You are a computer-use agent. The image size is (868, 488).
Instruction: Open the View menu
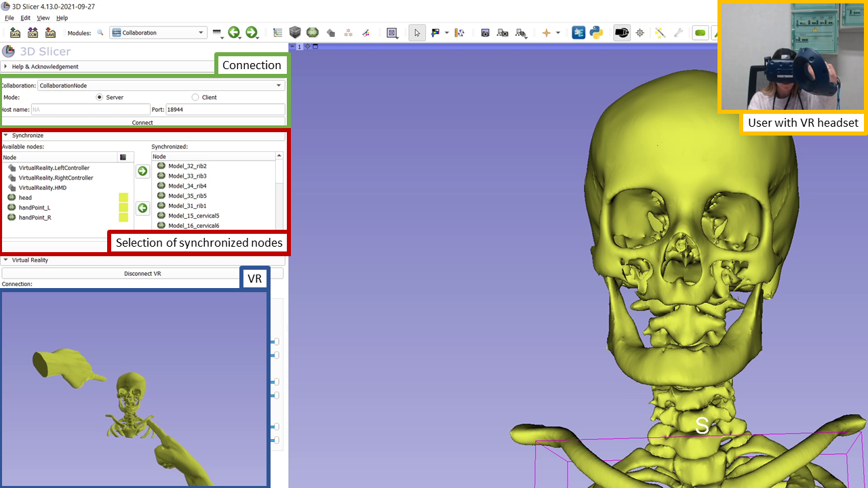(43, 18)
